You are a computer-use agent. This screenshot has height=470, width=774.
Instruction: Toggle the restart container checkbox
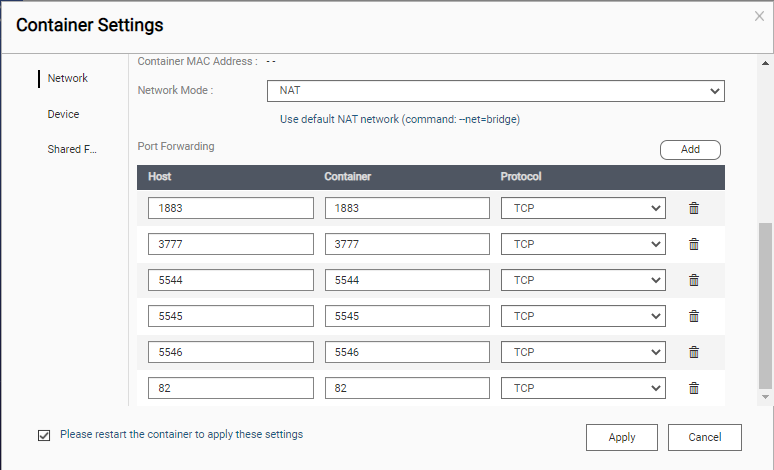44,435
